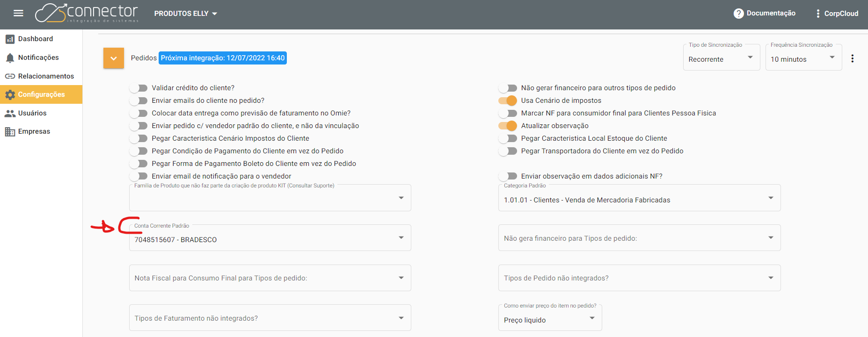The height and width of the screenshot is (337, 868).
Task: Open Não gera financeiro para Tipos dropdown
Action: [x=639, y=238]
